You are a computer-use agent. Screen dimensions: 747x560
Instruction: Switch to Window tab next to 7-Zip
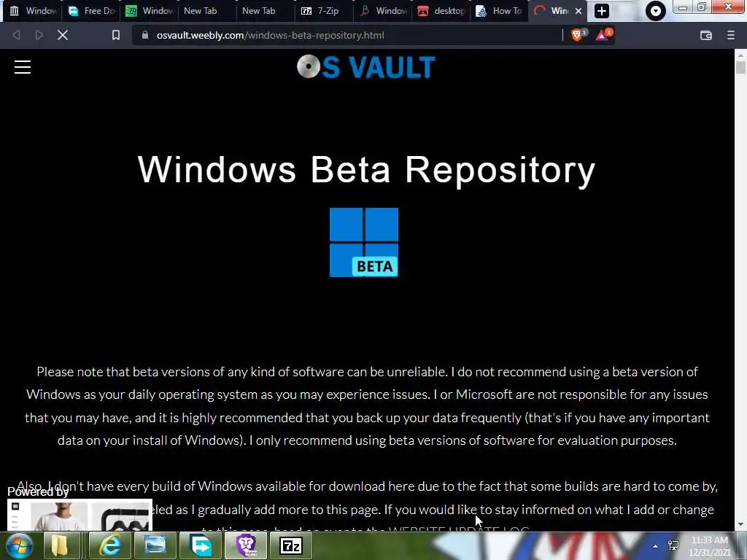(x=384, y=11)
